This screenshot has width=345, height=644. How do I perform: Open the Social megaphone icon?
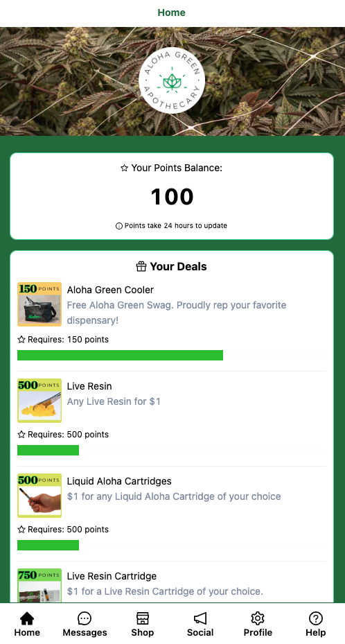pyautogui.click(x=200, y=618)
